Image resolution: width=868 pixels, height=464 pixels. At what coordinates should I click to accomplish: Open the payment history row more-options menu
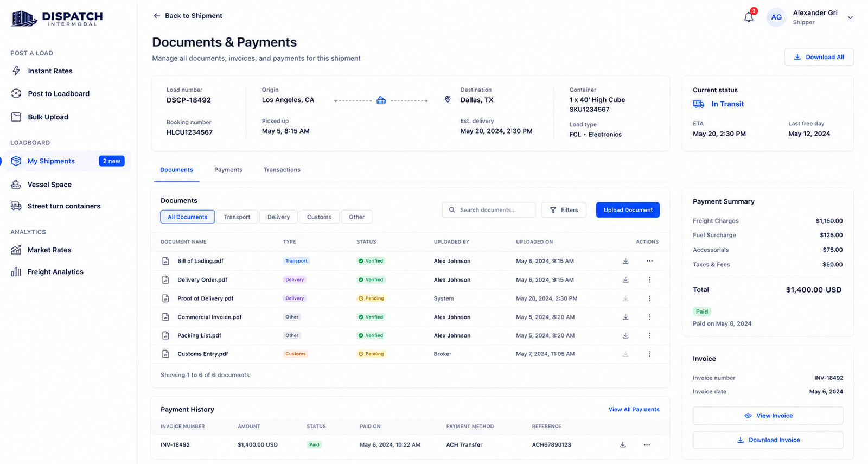[647, 445]
